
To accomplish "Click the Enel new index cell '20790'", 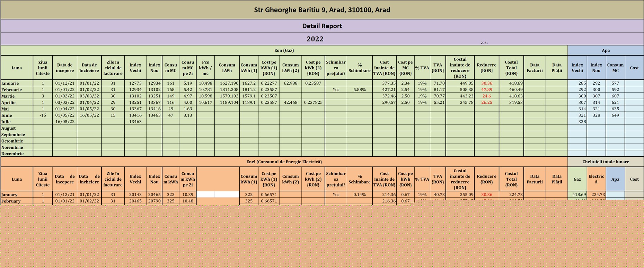I will click(x=154, y=201).
